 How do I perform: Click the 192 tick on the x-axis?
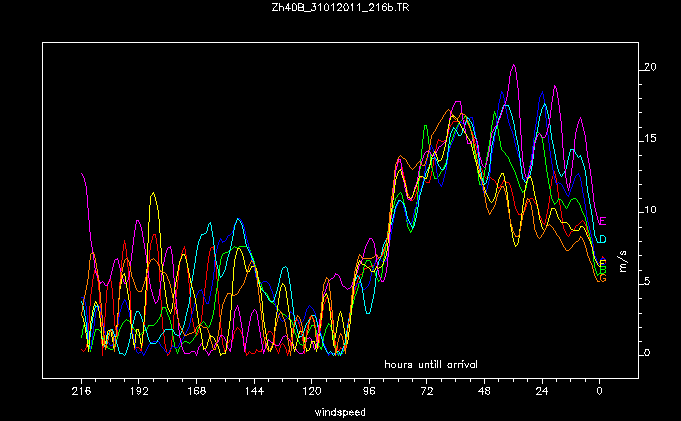point(138,392)
